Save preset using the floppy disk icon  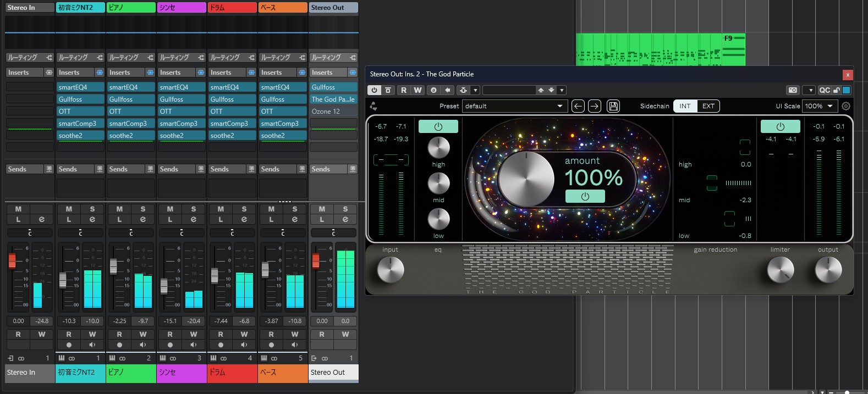click(x=613, y=106)
